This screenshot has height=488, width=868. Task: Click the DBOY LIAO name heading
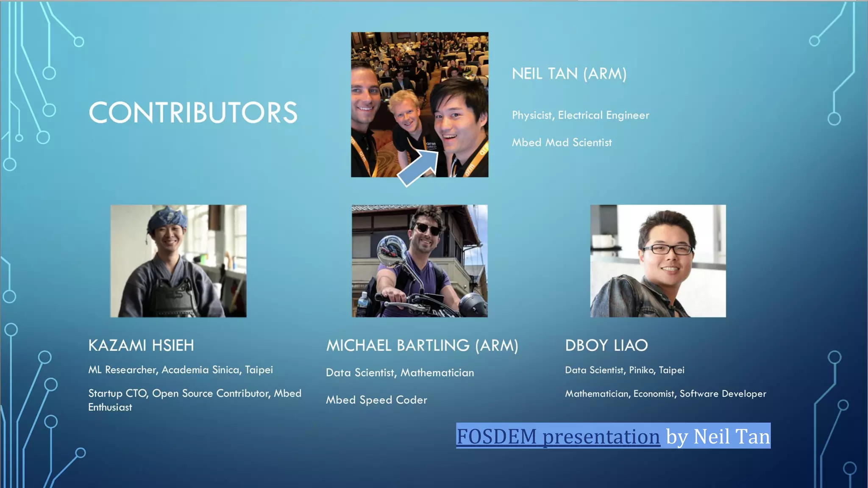tap(606, 345)
